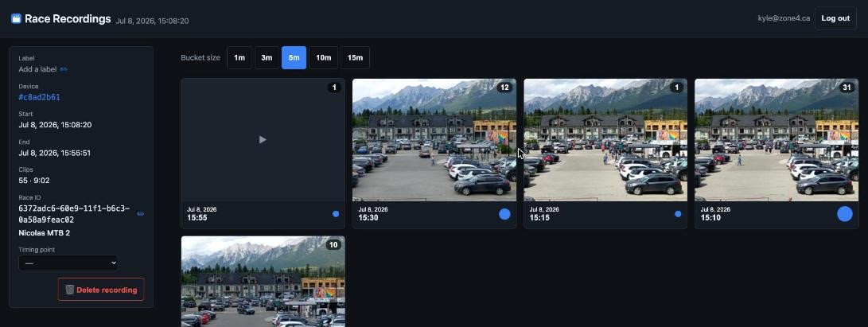Click the blue dot on the 15:30 card
The height and width of the screenshot is (327, 868).
[x=504, y=214]
